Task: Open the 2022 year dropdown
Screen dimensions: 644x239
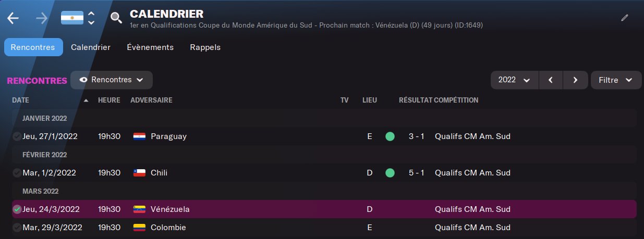Action: coord(514,80)
